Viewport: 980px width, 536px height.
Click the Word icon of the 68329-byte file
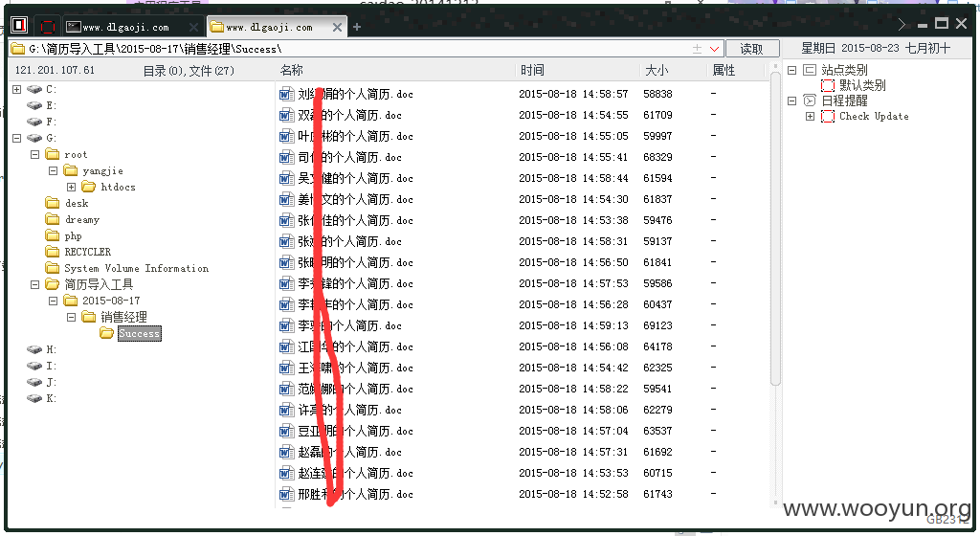click(286, 157)
